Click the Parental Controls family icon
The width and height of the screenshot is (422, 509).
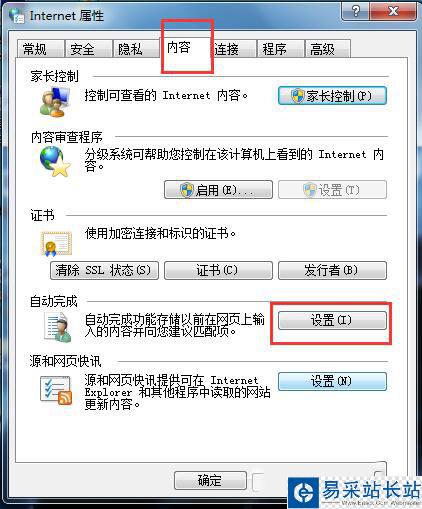54,102
